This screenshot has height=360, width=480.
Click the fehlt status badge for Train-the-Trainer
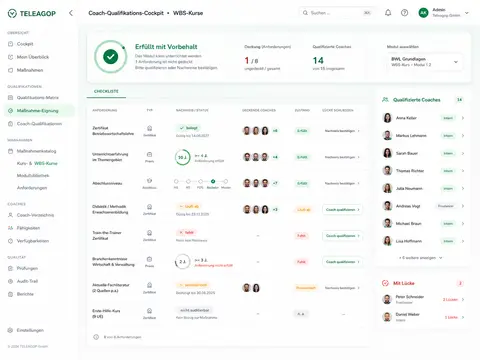tap(186, 232)
